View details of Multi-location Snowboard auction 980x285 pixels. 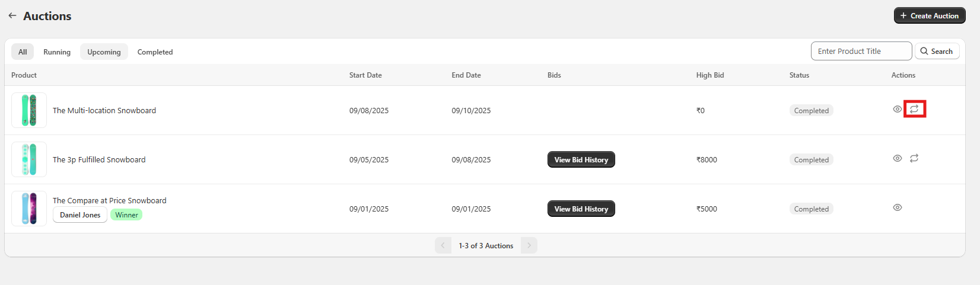point(897,109)
